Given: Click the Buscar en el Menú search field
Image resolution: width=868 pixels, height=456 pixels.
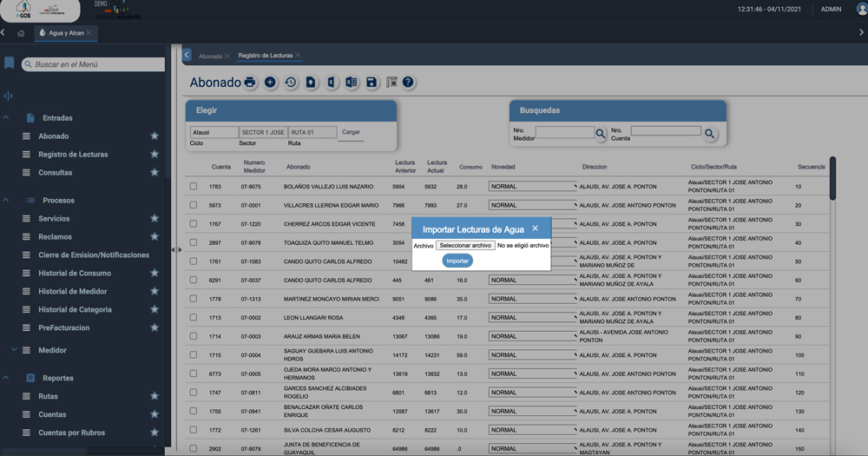Looking at the screenshot, I should point(95,64).
